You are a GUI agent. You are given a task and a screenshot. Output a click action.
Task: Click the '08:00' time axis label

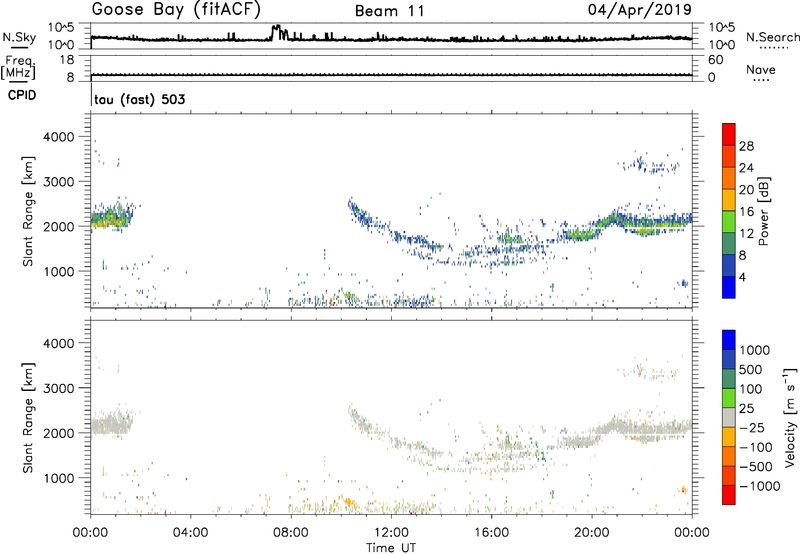click(x=291, y=533)
